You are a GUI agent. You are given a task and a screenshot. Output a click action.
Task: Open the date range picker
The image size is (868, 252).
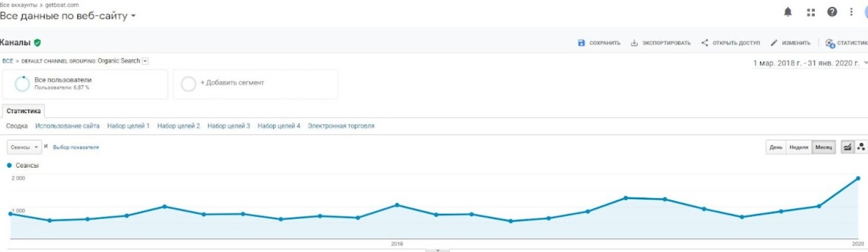810,63
